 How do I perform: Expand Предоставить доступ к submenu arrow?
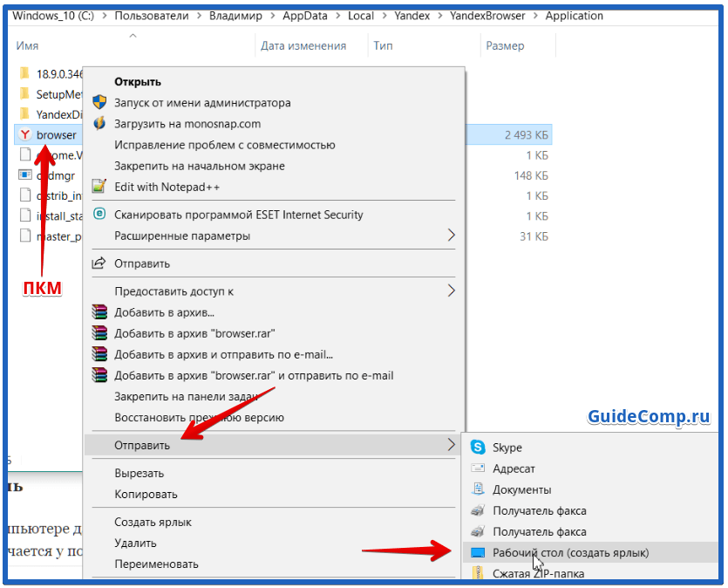click(451, 291)
